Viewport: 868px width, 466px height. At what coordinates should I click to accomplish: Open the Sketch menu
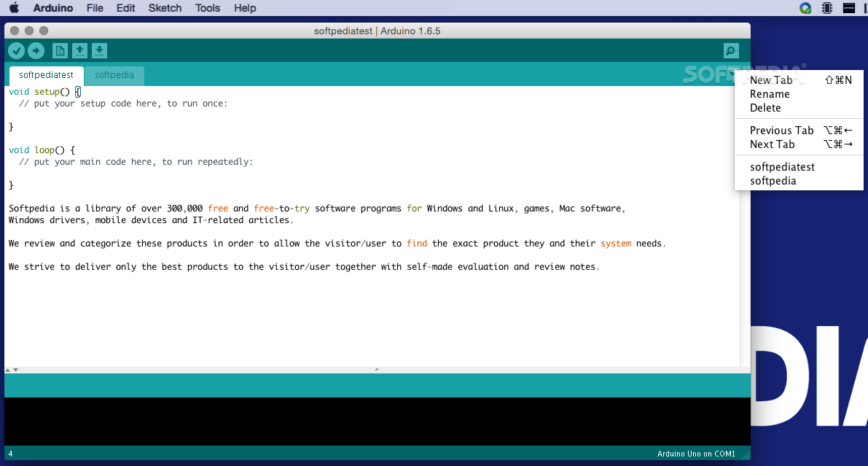tap(165, 8)
